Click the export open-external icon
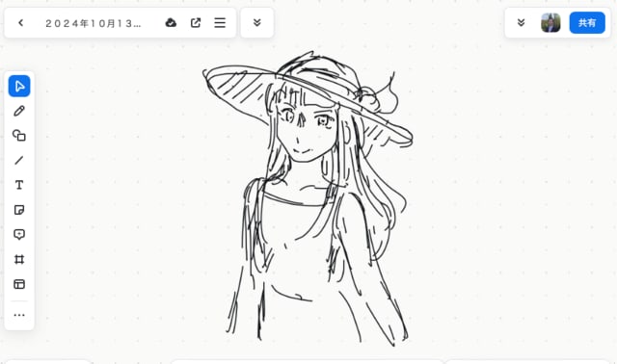Screen dimensions: 617x364 196,23
